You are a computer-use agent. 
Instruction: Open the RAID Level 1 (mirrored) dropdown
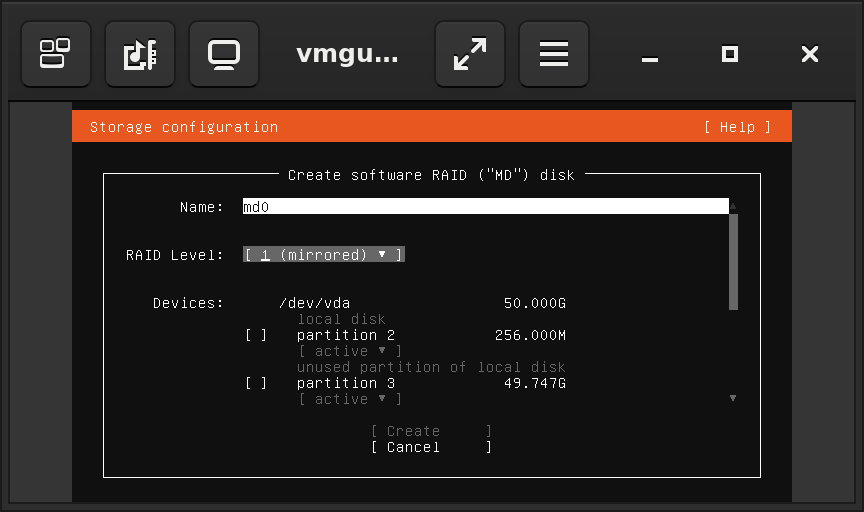(x=324, y=255)
